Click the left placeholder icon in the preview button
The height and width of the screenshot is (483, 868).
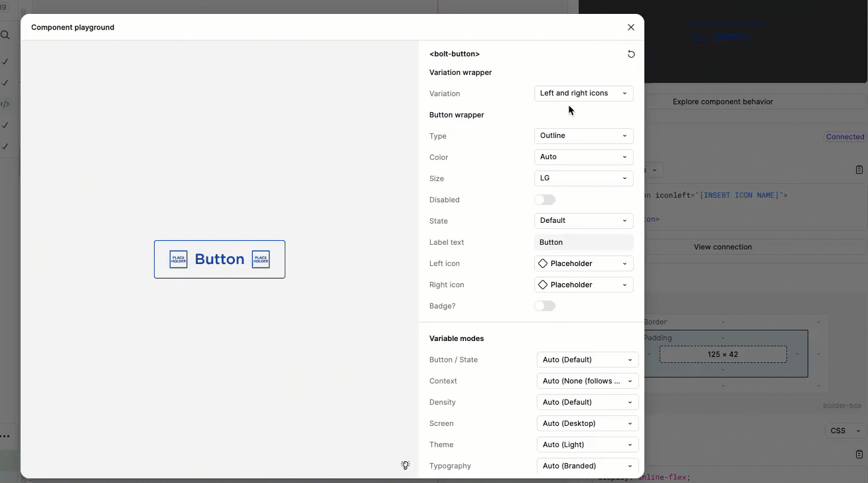[179, 259]
